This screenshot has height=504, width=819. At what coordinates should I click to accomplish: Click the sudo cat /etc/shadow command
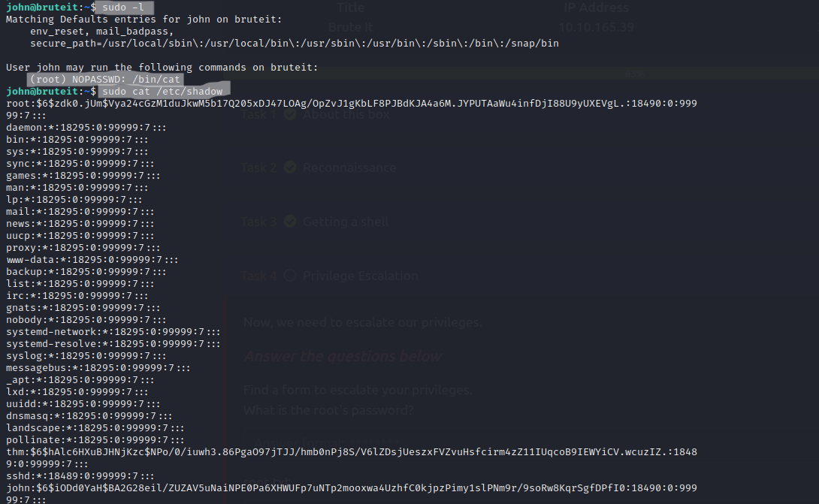[x=162, y=91]
